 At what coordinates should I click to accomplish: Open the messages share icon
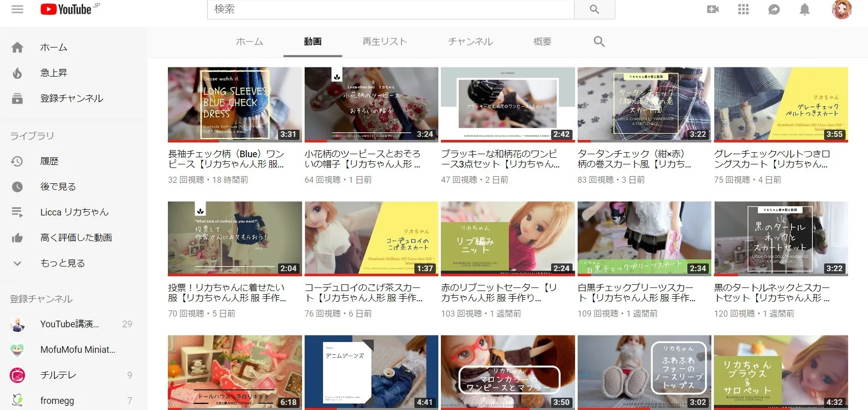coord(774,9)
